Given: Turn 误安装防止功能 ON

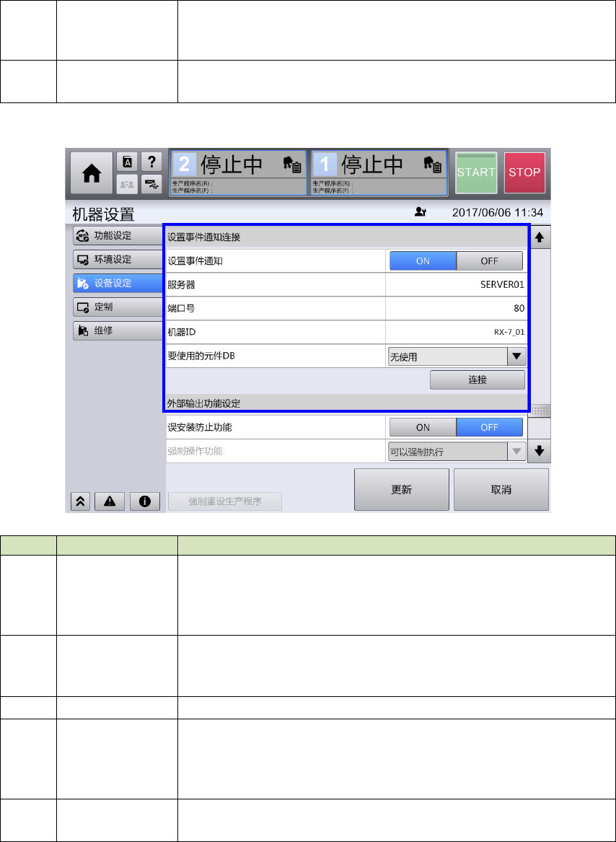Looking at the screenshot, I should (423, 427).
